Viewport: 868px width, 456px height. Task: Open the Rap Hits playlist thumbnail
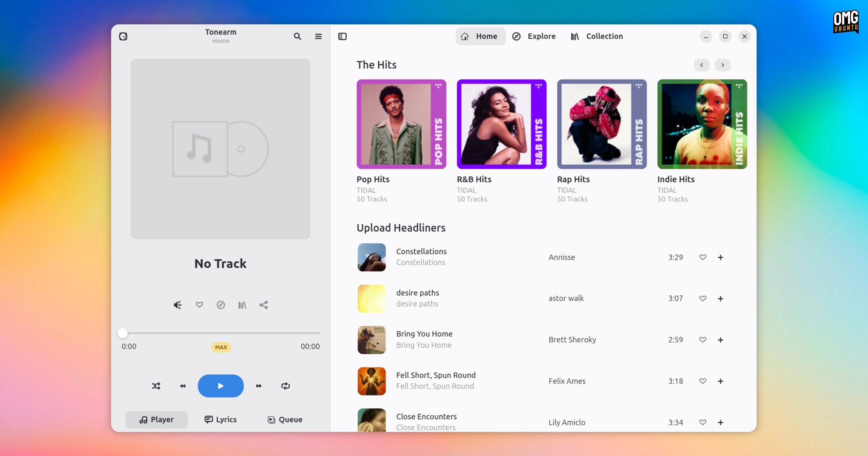(x=601, y=124)
